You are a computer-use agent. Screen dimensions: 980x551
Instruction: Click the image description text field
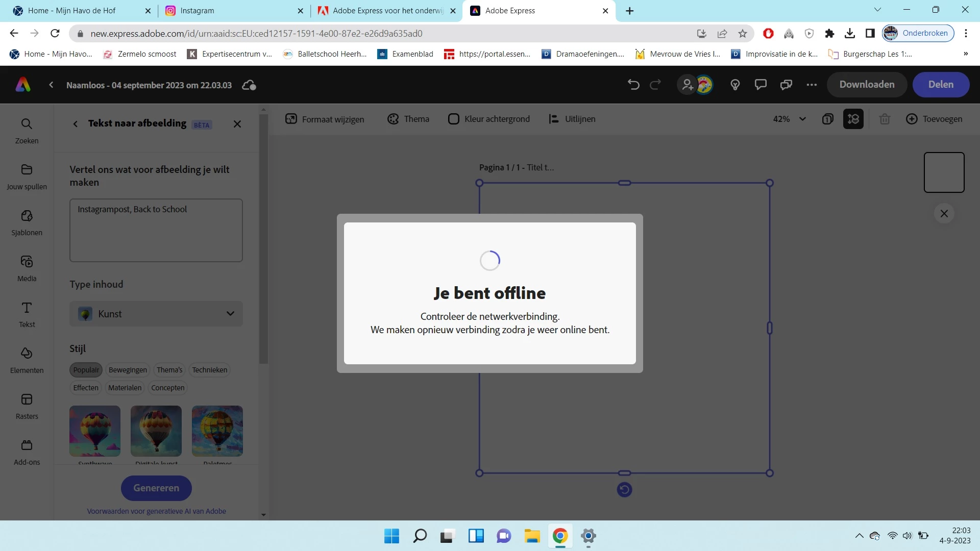click(156, 230)
